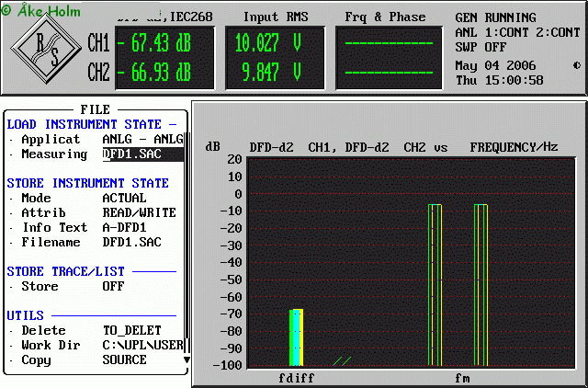This screenshot has width=588, height=388.
Task: Click the down arrow at the FILE panel bottom
Action: (187, 359)
